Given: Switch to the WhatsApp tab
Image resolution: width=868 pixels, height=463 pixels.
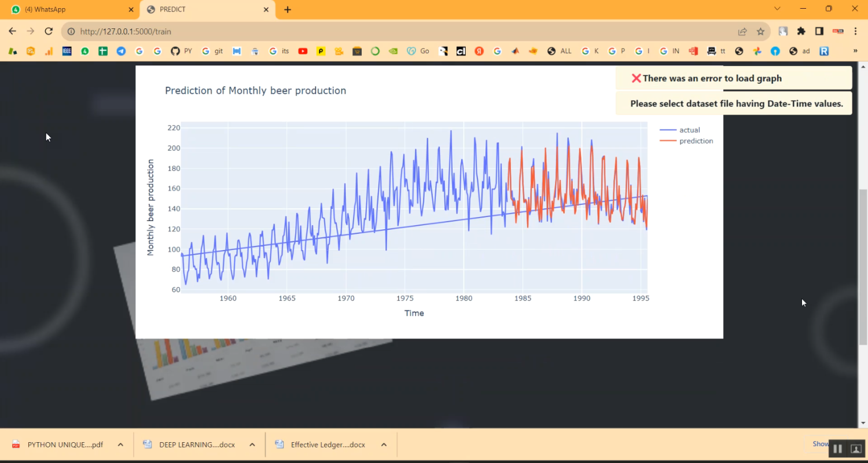Looking at the screenshot, I should point(69,9).
